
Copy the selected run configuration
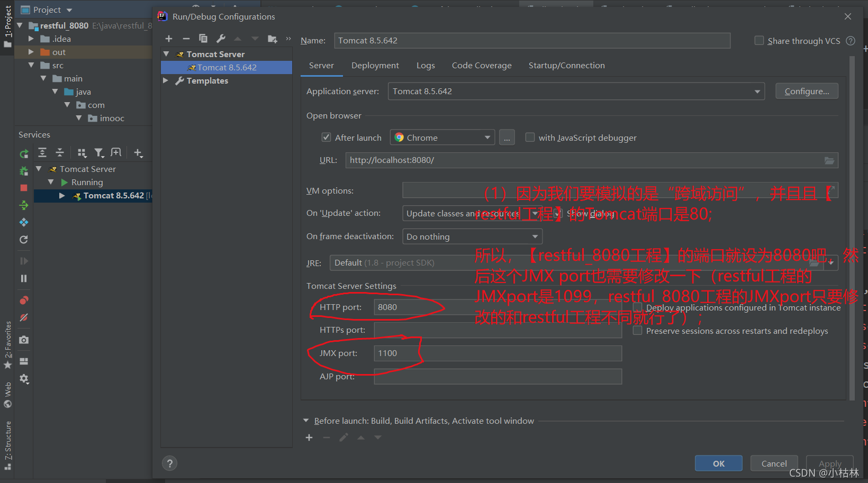tap(203, 39)
